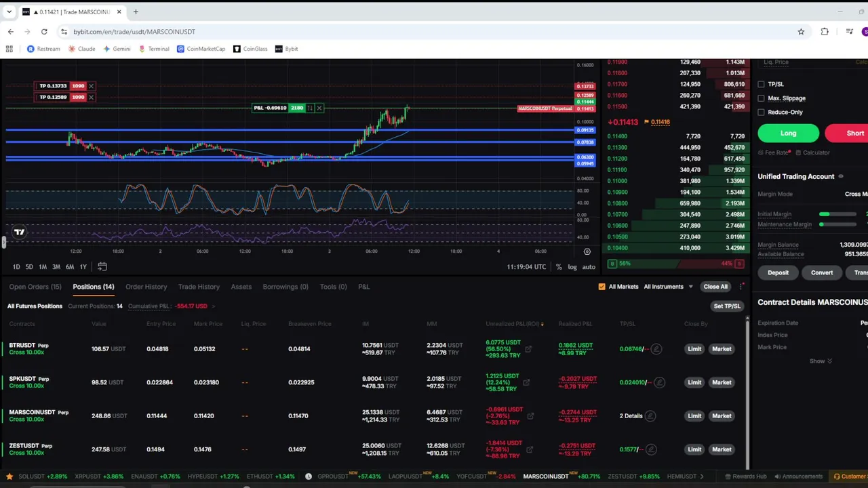Image resolution: width=868 pixels, height=488 pixels.
Task: Uncheck the All Markets checkbox
Action: click(x=601, y=287)
